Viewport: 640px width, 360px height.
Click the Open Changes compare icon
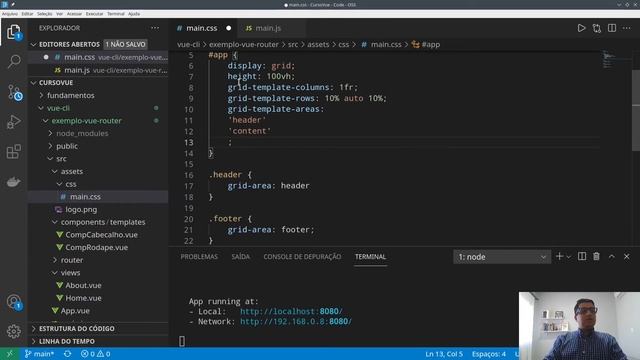[x=597, y=28]
